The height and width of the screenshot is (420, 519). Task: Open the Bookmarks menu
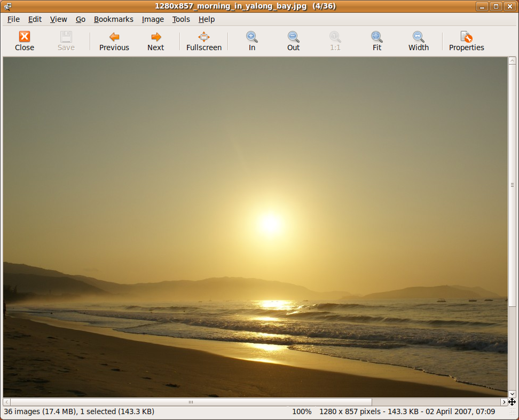(x=114, y=20)
